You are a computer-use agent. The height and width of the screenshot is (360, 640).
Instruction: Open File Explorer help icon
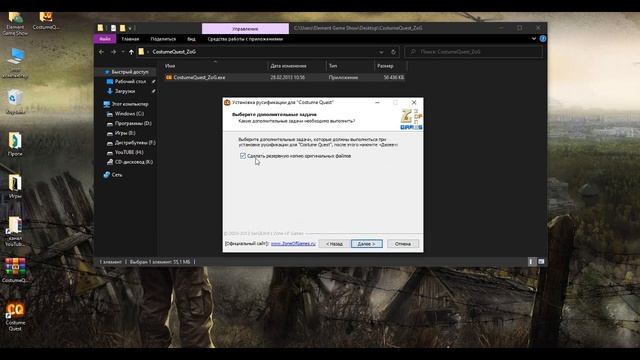[x=542, y=39]
